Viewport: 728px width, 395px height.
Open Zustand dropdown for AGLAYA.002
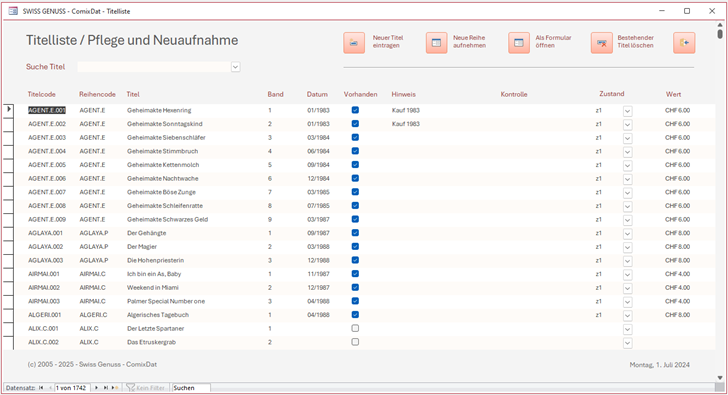[x=628, y=247]
